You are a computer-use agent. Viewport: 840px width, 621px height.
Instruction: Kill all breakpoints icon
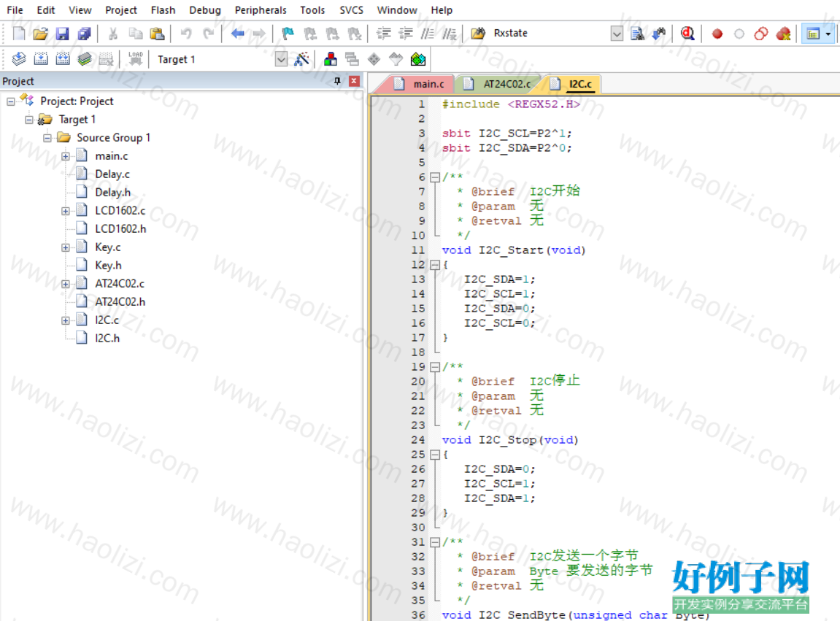tap(783, 34)
